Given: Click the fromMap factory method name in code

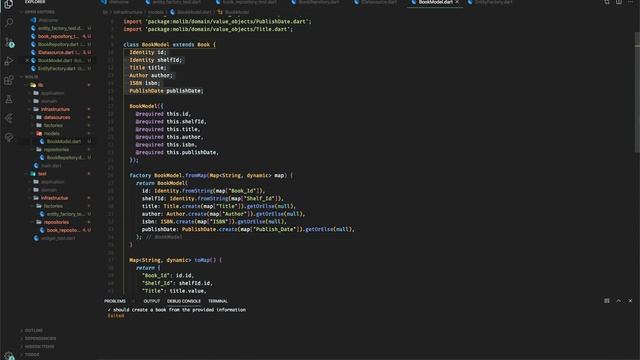Looking at the screenshot, I should click(196, 176).
